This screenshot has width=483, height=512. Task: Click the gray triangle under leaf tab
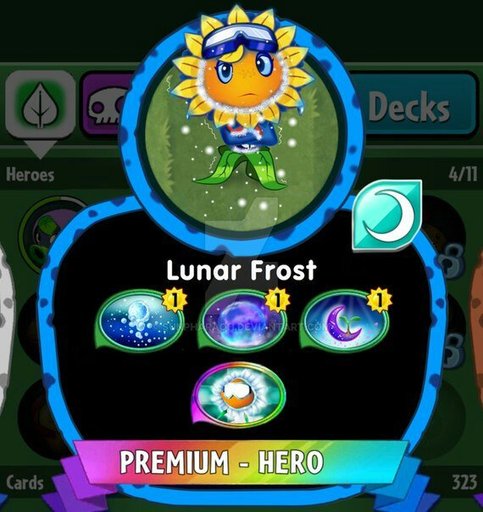(x=40, y=149)
